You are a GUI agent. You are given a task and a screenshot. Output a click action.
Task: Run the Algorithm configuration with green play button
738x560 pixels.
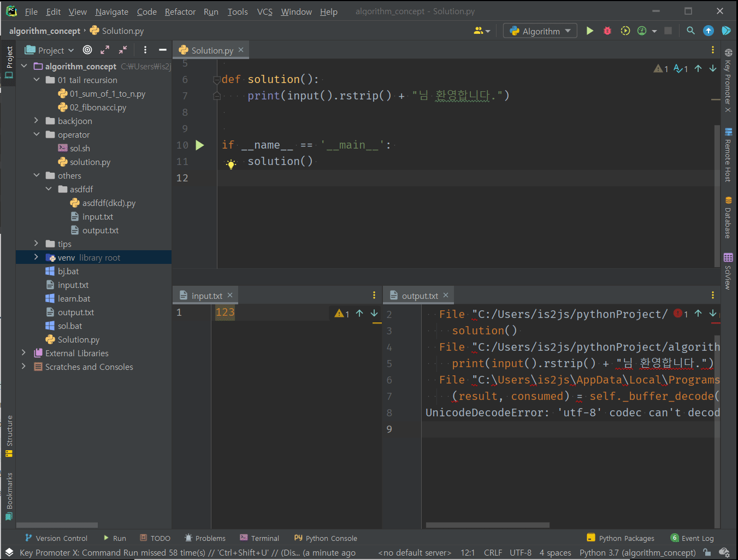click(590, 31)
